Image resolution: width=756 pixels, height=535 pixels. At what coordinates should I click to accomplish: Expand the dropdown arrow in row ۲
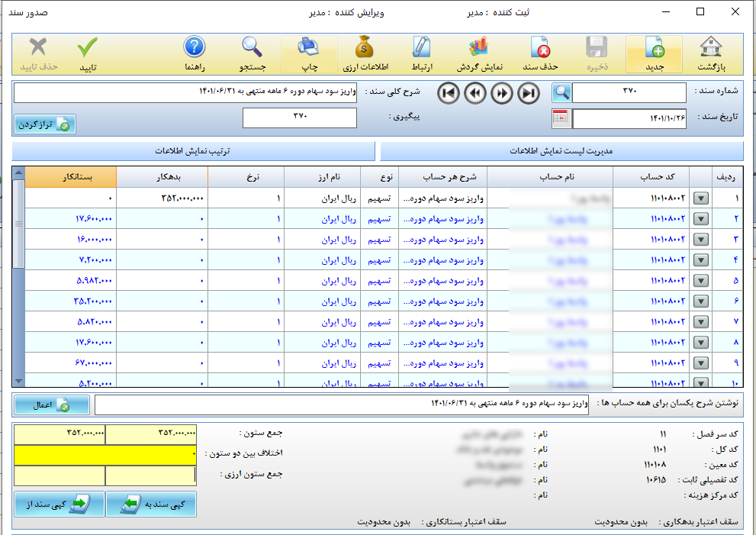pos(700,219)
